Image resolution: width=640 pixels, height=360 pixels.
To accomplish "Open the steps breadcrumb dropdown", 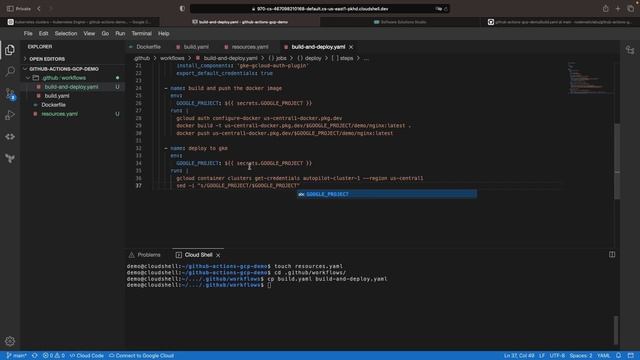I will coord(342,58).
